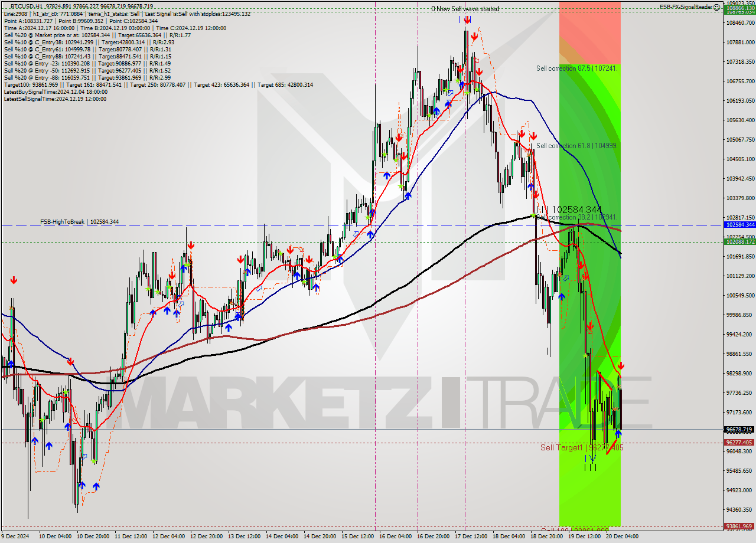Click the red sell arrow at far left on 9 Dec
The image size is (756, 543).
click(13, 281)
